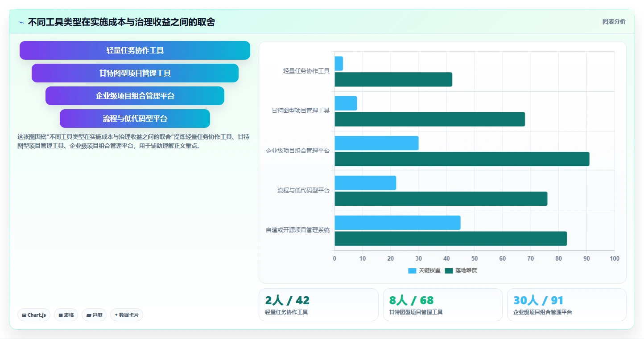Click 轻量任务协作工具 green 落地难度 bar
The image size is (644, 339).
click(393, 79)
